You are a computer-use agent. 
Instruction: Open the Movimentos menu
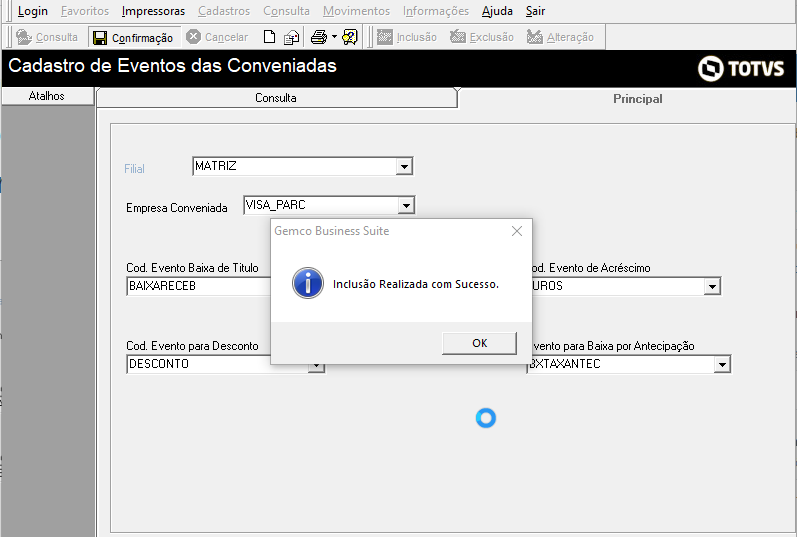356,11
